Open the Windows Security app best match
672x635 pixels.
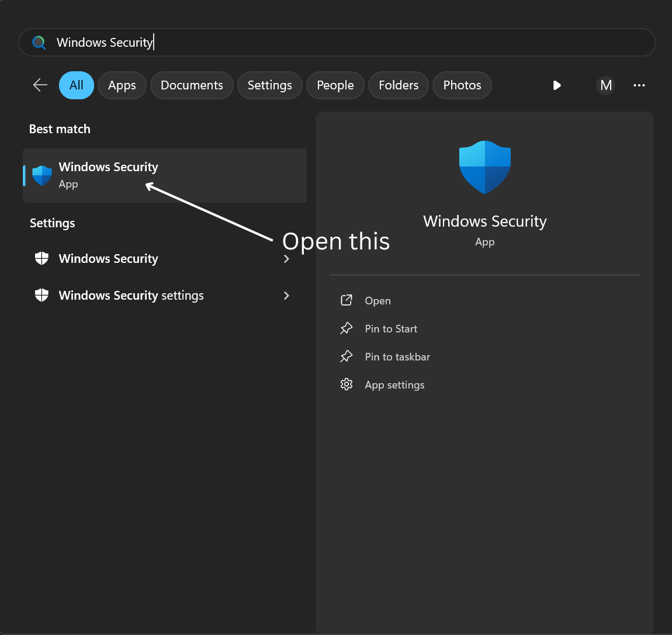pos(108,175)
